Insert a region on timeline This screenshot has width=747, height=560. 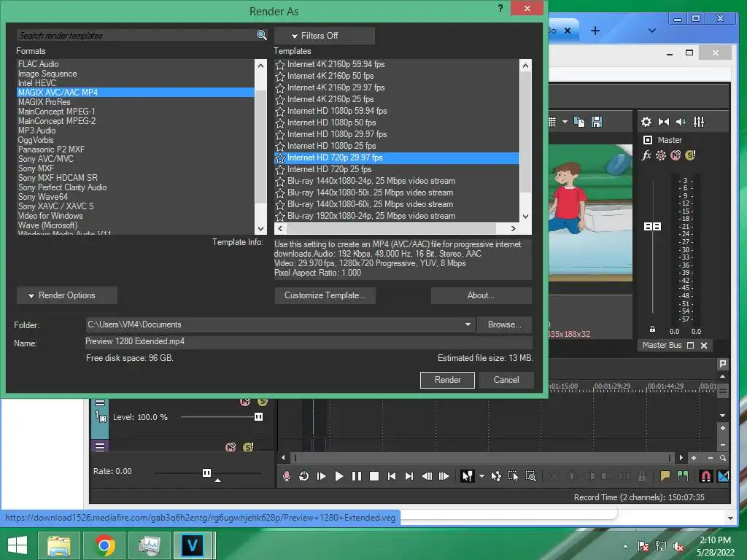tap(683, 476)
